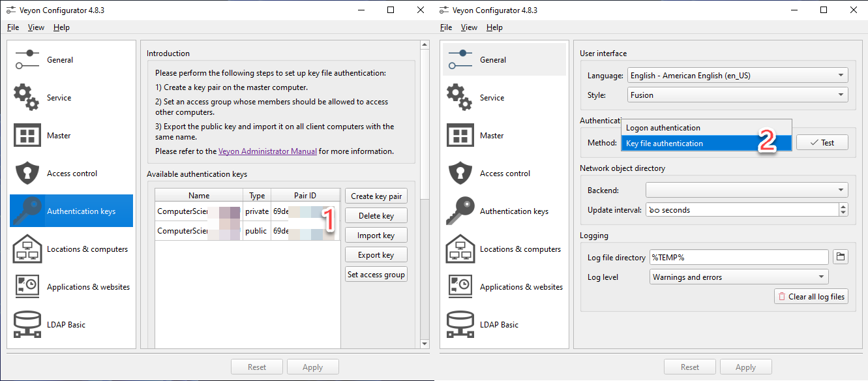Choose Logon authentication option in list

(x=706, y=128)
